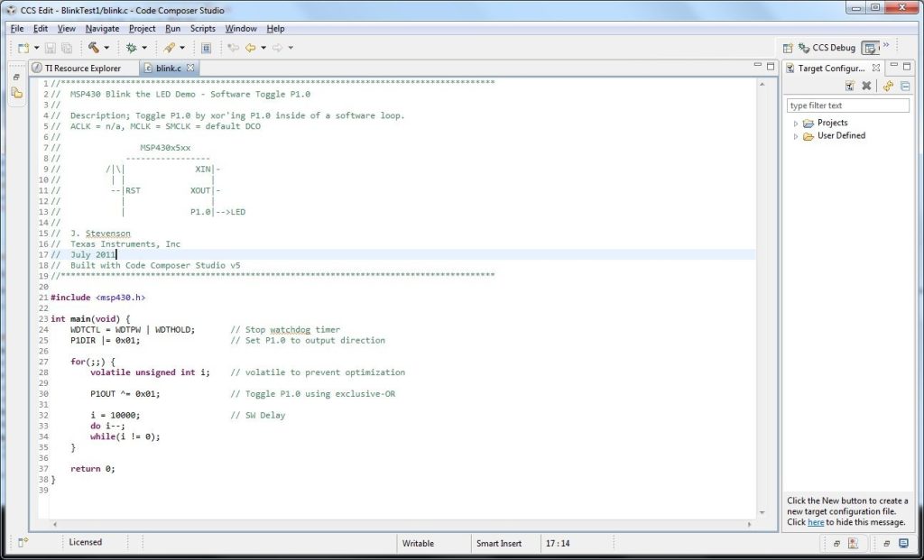
Task: Click the Build hammer icon in toolbar
Action: 93,48
